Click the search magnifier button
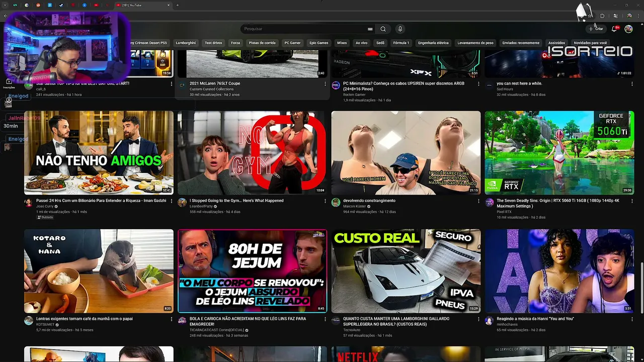 pos(383,29)
